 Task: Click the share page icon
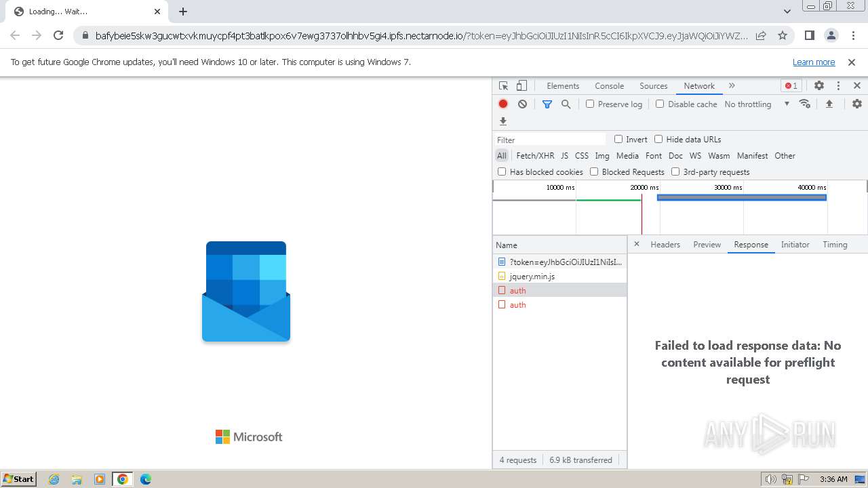point(761,35)
